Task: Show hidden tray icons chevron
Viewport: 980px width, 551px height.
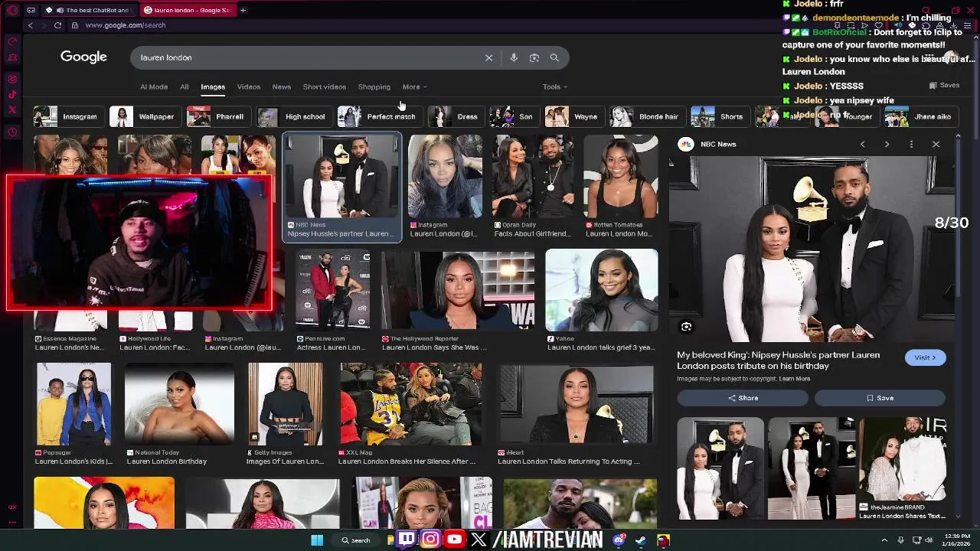Action: 884,540
